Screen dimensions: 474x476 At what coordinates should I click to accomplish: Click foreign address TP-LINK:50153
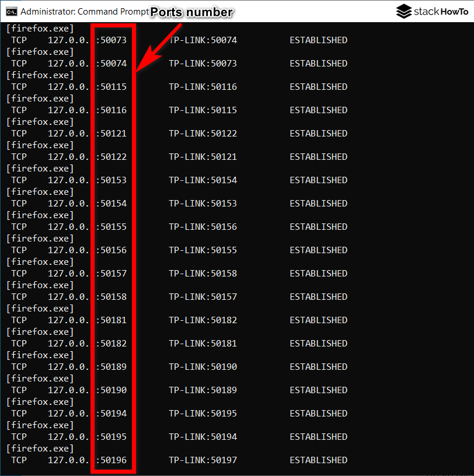pos(203,204)
